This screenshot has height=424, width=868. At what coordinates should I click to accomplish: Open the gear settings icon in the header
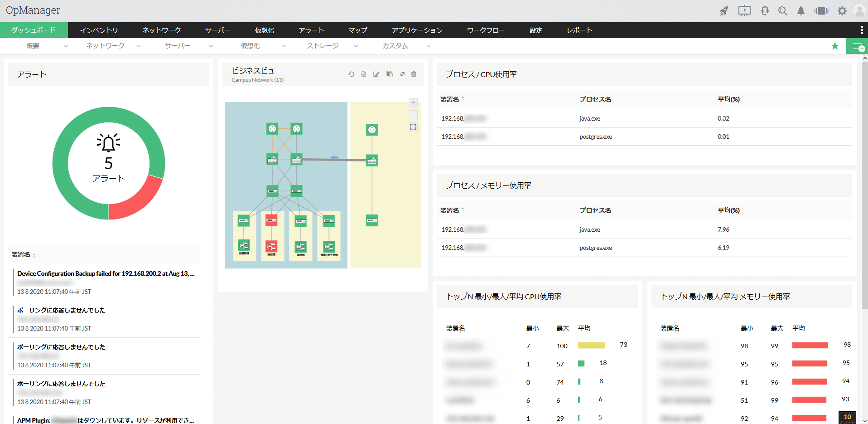click(842, 11)
